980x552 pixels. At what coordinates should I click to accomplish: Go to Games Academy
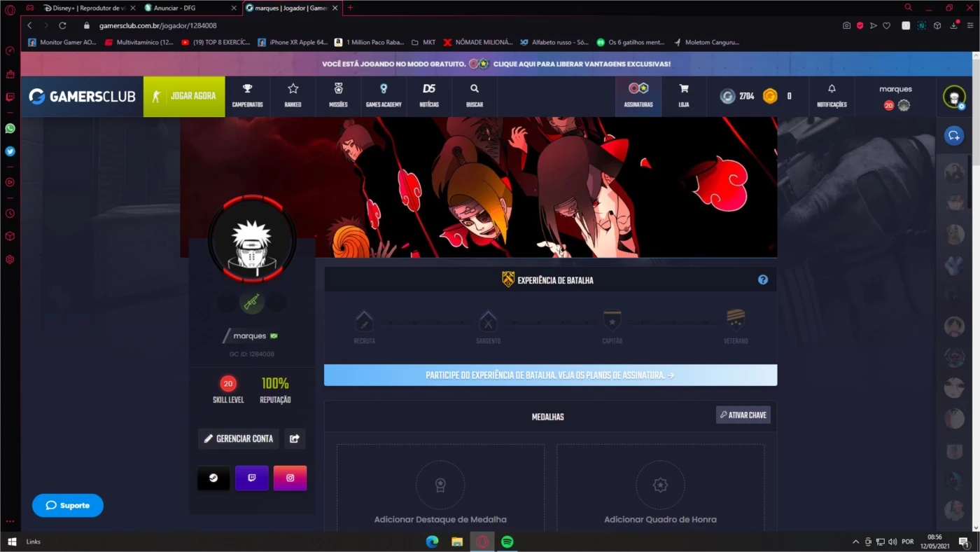tap(384, 96)
